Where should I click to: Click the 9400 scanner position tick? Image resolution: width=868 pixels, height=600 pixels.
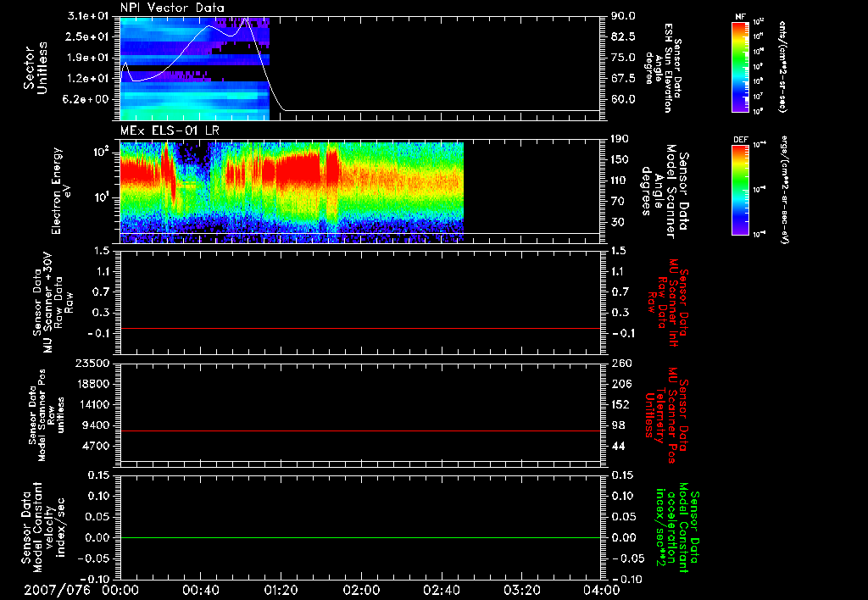(96, 425)
